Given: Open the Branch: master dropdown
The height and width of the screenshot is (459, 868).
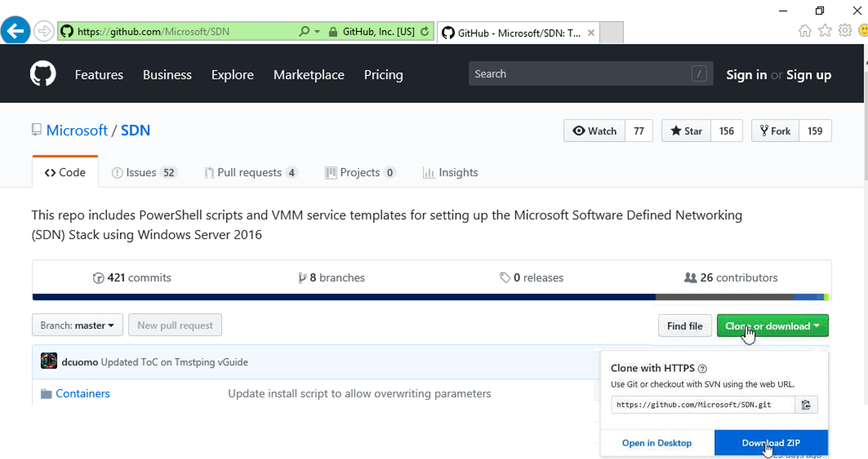Looking at the screenshot, I should click(x=77, y=325).
